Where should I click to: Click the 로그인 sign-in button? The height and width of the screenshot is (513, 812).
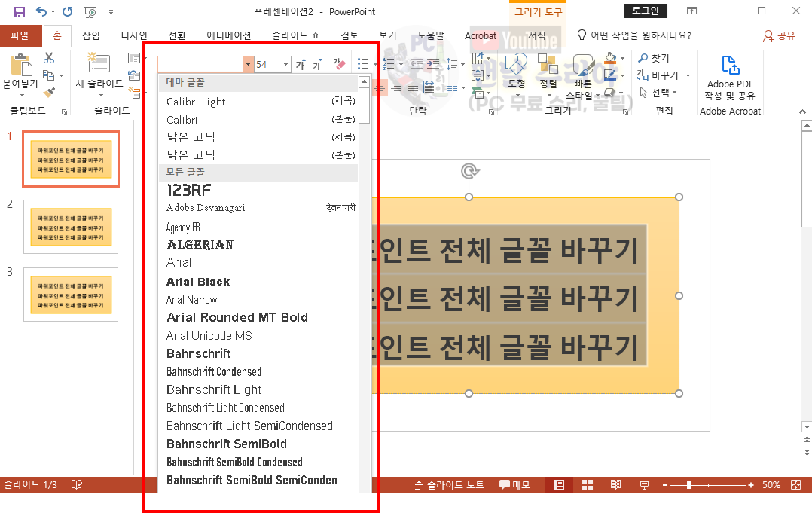pyautogui.click(x=646, y=11)
